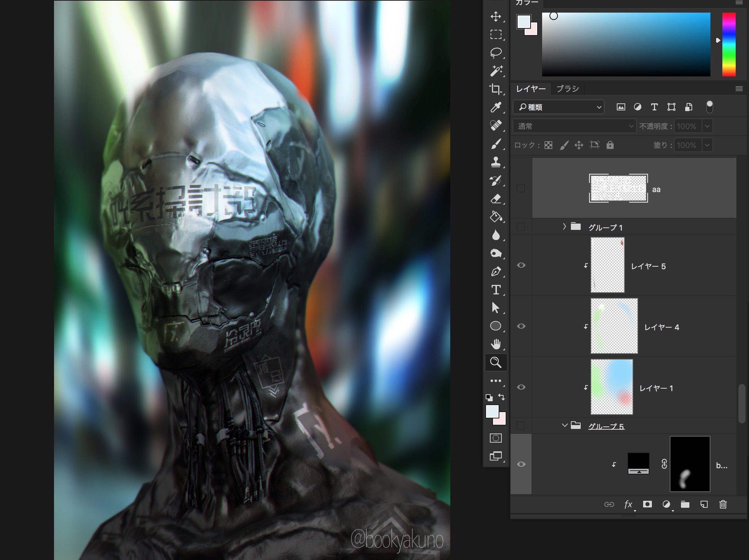Open the 通常 blend mode dropdown
Screen dimensions: 749x560
574,126
